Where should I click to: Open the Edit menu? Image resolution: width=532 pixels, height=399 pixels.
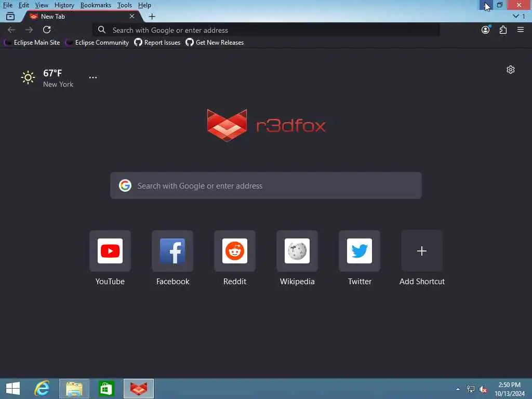point(23,5)
